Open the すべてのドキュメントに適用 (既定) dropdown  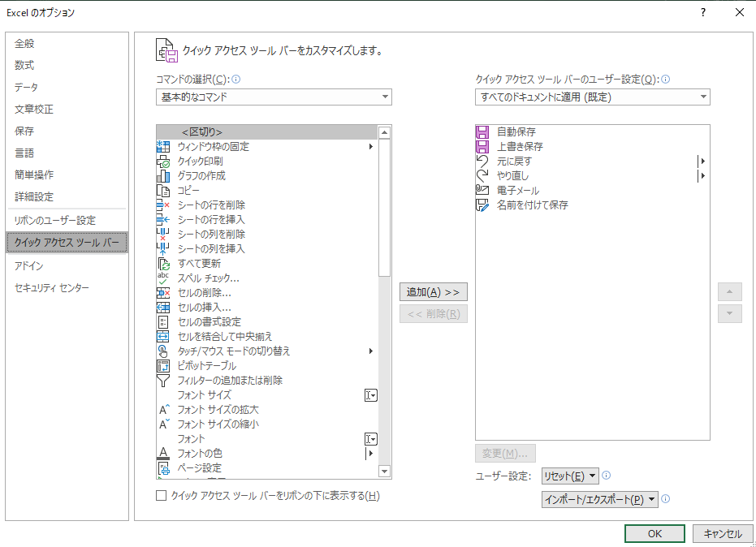pos(593,97)
